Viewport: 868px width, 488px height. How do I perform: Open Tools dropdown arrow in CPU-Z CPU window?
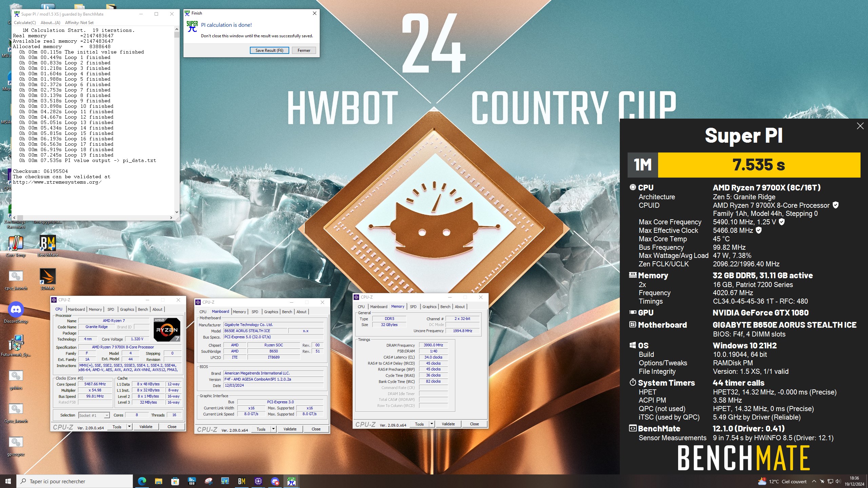point(129,427)
